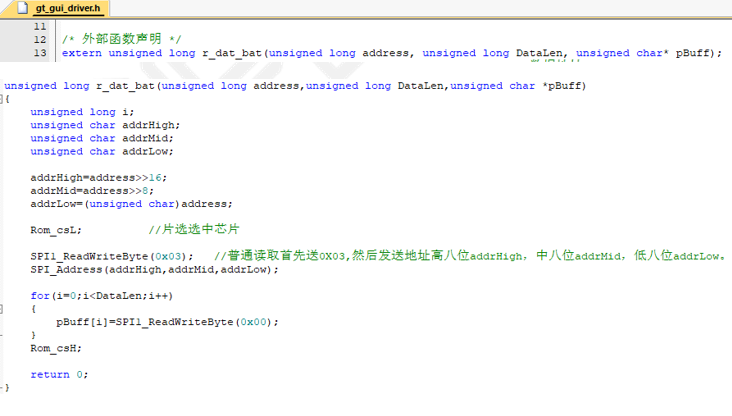
Task: Click the 'unsigned char addrLow;' declaration line
Action: [x=102, y=151]
